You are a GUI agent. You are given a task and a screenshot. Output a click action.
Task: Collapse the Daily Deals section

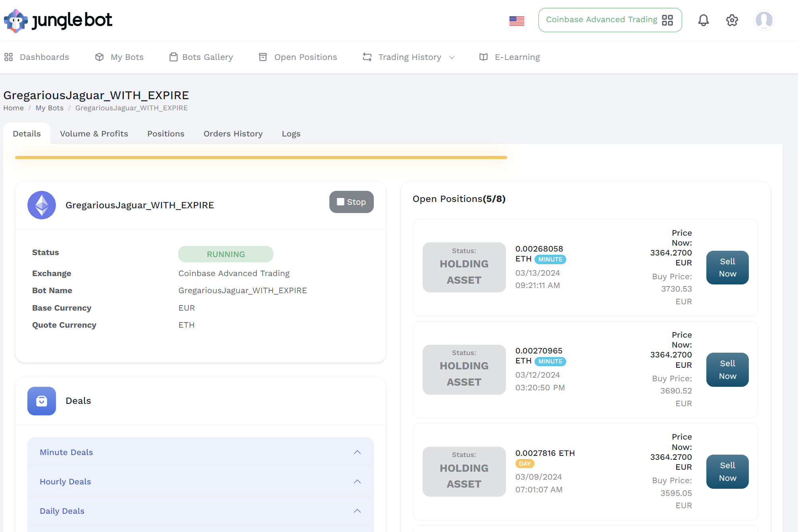(357, 511)
